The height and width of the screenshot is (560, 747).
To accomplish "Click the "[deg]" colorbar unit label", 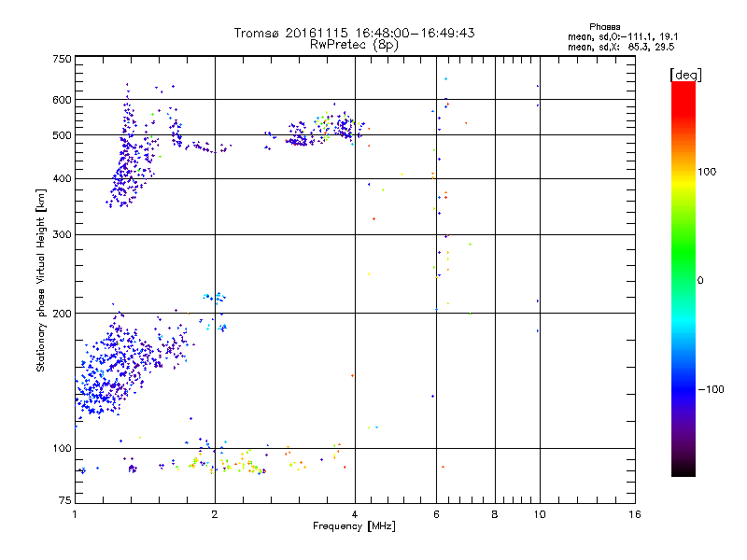I will pos(685,75).
